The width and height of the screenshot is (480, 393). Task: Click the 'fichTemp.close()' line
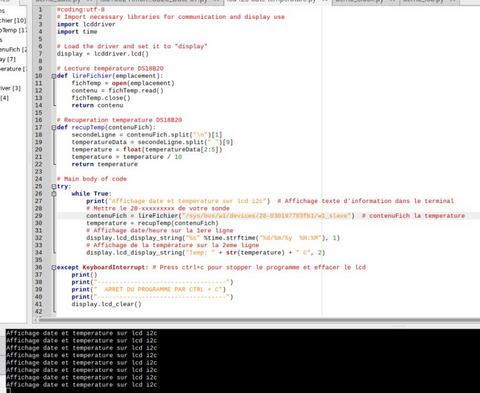(101, 98)
